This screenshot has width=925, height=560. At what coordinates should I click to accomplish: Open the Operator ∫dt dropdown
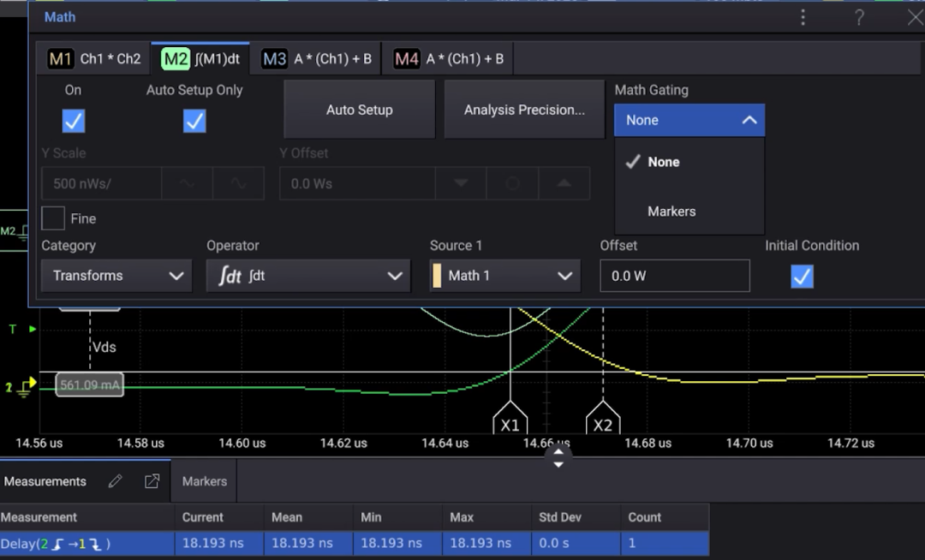pos(308,275)
